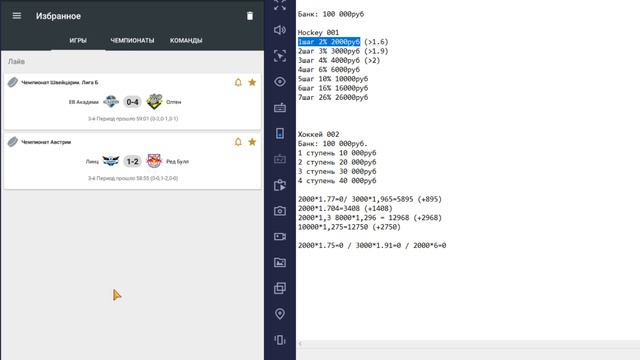The width and height of the screenshot is (640, 360).
Task: Click the picture folder icon in the sidebar
Action: [280, 262]
